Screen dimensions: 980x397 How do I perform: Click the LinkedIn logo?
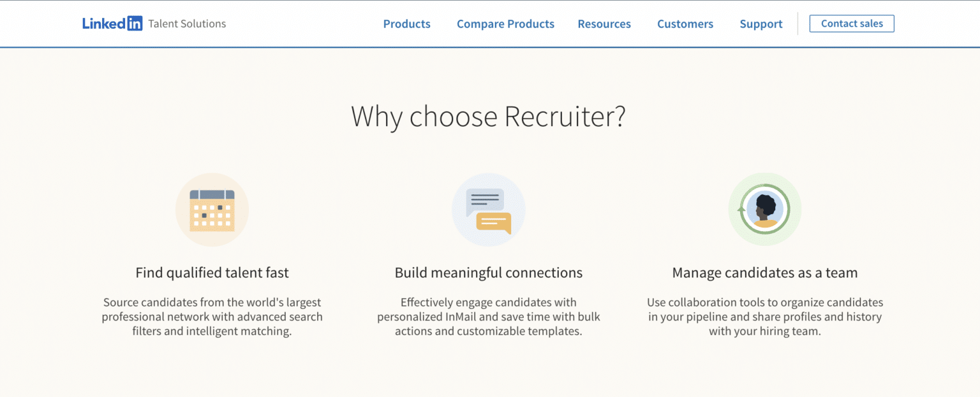tap(112, 23)
